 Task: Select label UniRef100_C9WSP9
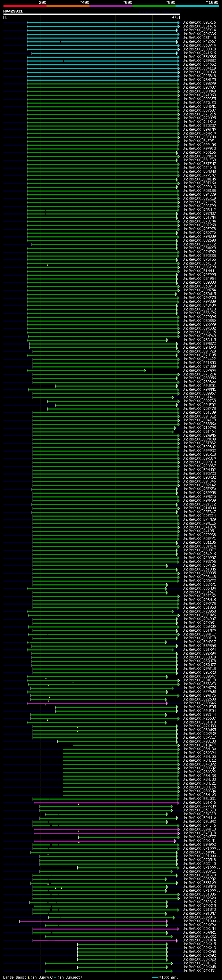pos(199,83)
